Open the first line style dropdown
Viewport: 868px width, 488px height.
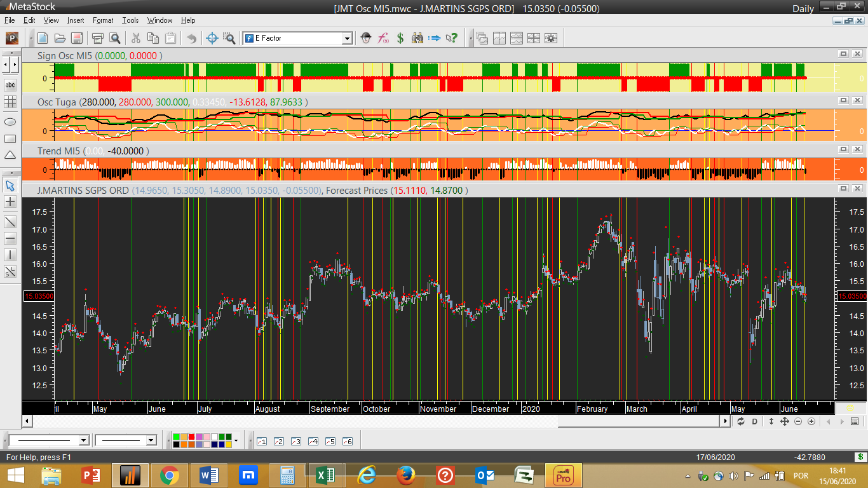click(83, 440)
